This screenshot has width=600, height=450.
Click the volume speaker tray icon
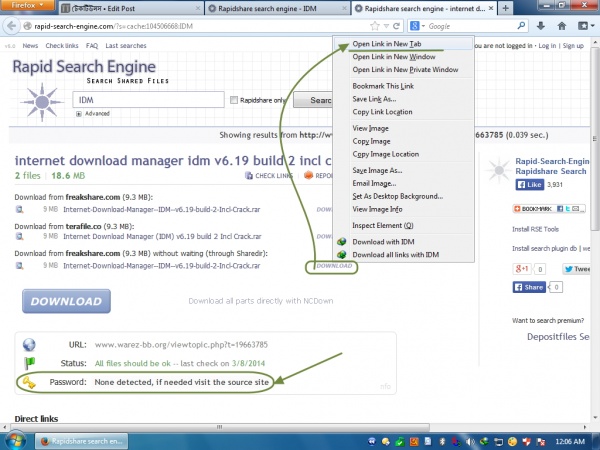(x=470, y=442)
